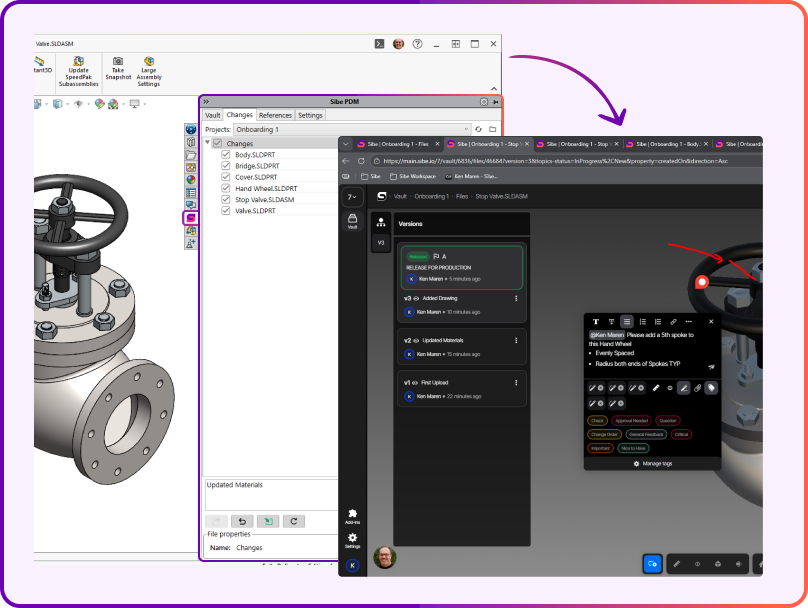Open the Projects Onboarding 1 dropdown
This screenshot has width=808, height=608.
tap(352, 129)
